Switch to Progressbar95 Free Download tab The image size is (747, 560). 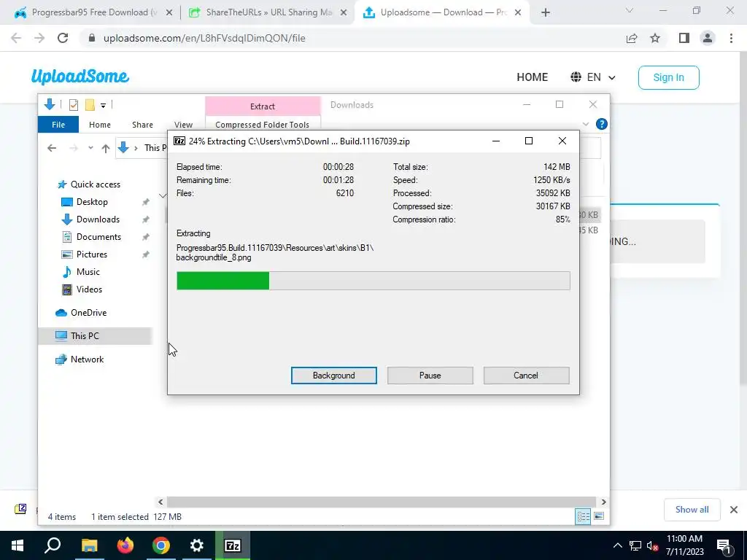coord(93,12)
